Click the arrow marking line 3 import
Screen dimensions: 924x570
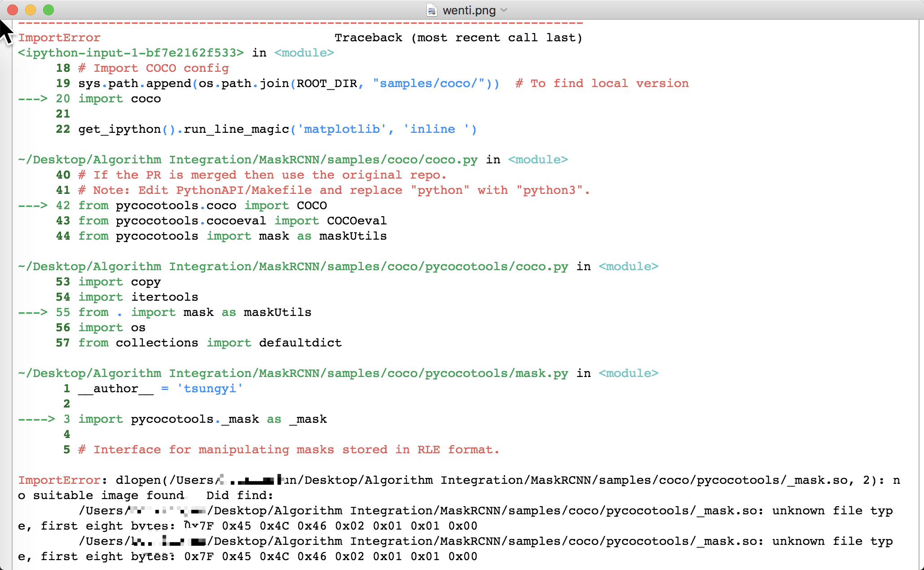tap(36, 419)
